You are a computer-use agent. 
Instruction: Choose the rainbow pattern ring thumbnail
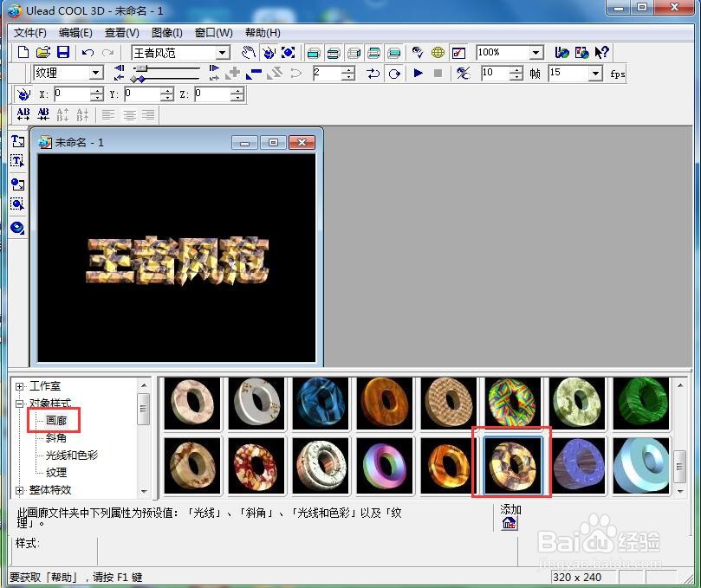[x=513, y=403]
